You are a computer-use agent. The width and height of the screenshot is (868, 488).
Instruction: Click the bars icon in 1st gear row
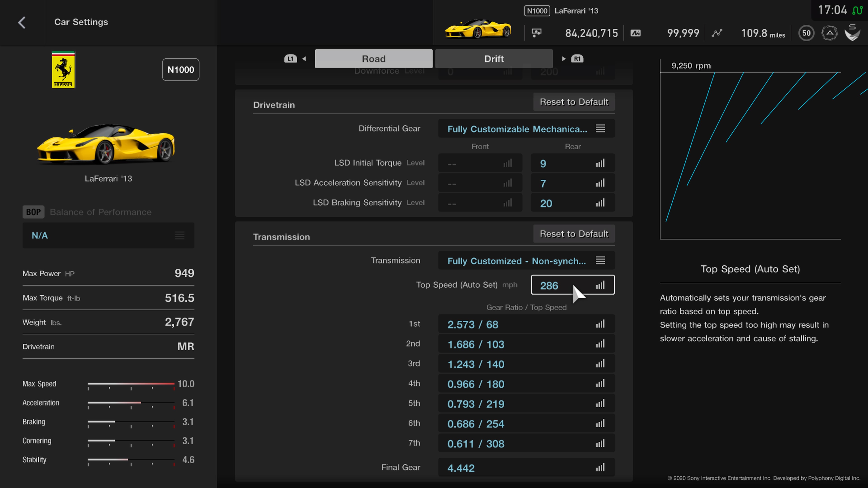[600, 324]
